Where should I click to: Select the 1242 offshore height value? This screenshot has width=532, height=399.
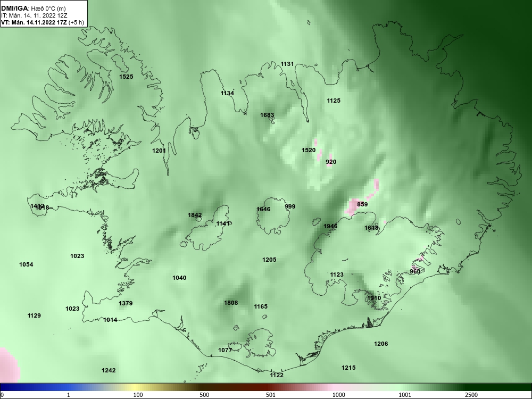point(109,370)
